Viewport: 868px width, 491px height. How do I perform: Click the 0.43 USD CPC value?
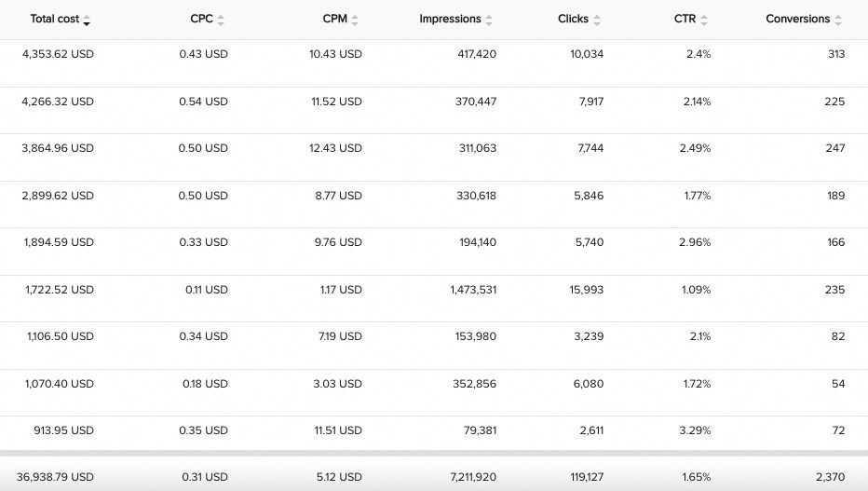[x=204, y=54]
